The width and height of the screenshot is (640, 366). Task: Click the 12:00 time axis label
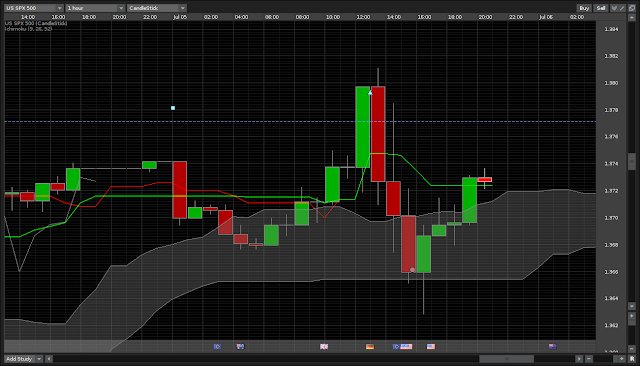pyautogui.click(x=363, y=17)
